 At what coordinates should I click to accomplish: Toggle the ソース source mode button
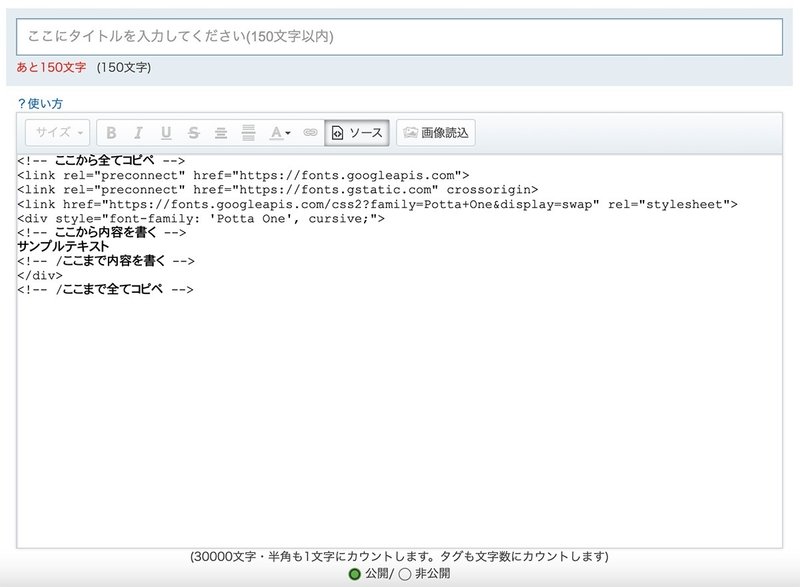357,133
